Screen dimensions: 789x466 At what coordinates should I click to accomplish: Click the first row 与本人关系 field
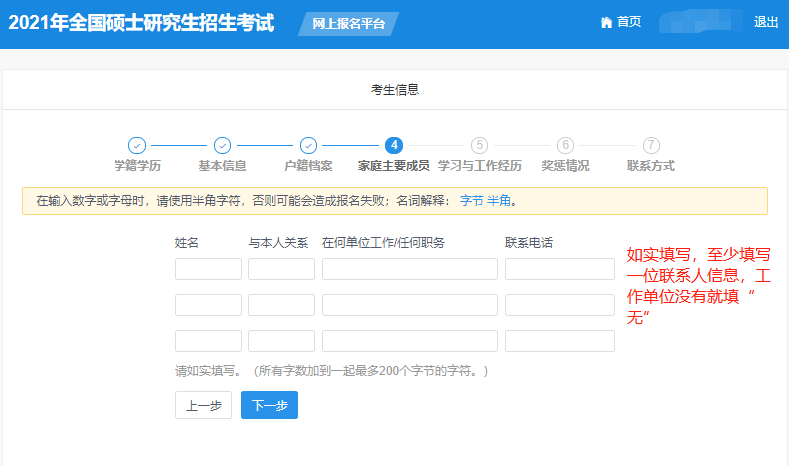(x=281, y=269)
